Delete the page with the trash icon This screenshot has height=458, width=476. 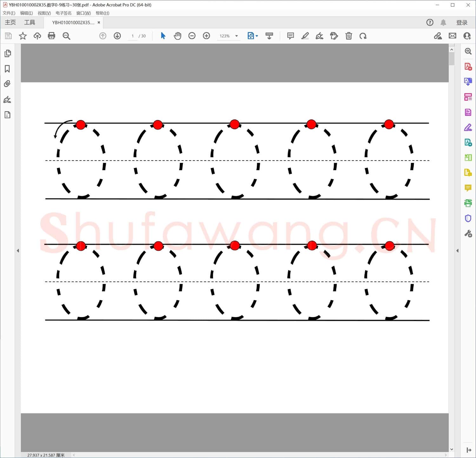click(349, 36)
